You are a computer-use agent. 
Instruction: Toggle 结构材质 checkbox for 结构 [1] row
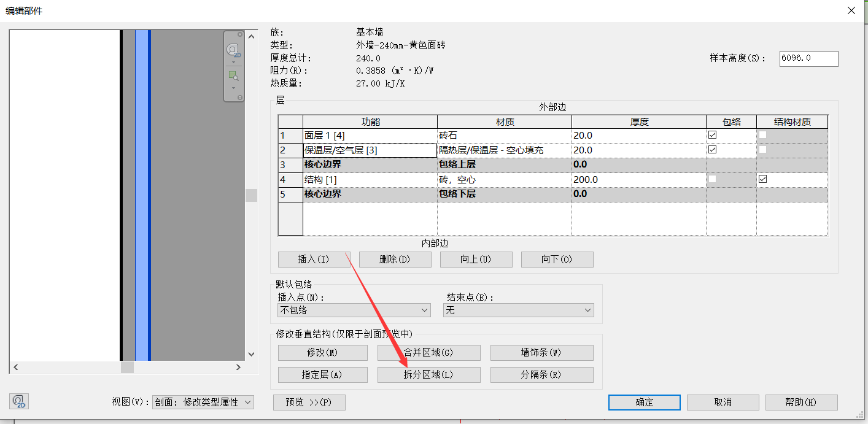(762, 179)
